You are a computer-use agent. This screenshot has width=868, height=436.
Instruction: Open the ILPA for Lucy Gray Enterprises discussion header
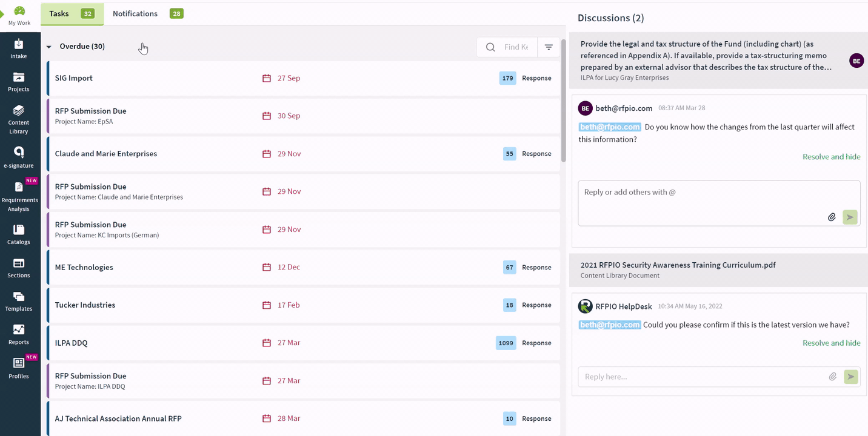719,61
